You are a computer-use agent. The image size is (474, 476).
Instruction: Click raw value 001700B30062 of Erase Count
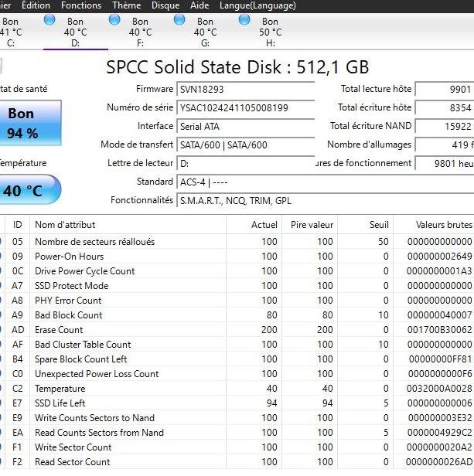[x=439, y=330]
